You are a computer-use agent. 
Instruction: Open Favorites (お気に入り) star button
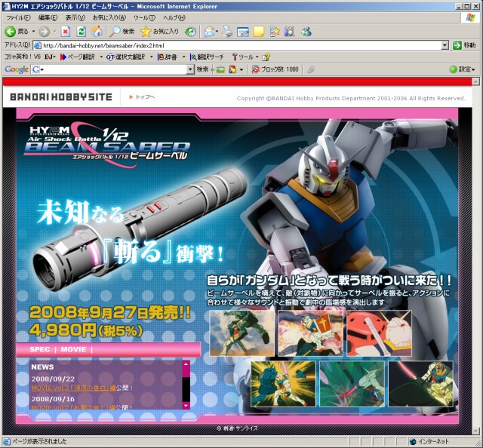pyautogui.click(x=159, y=32)
